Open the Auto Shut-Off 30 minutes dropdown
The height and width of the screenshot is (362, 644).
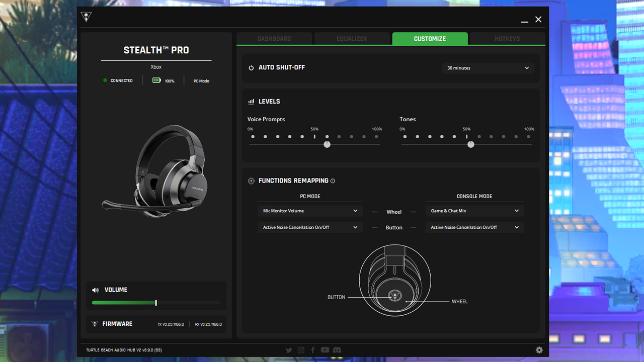coord(488,68)
